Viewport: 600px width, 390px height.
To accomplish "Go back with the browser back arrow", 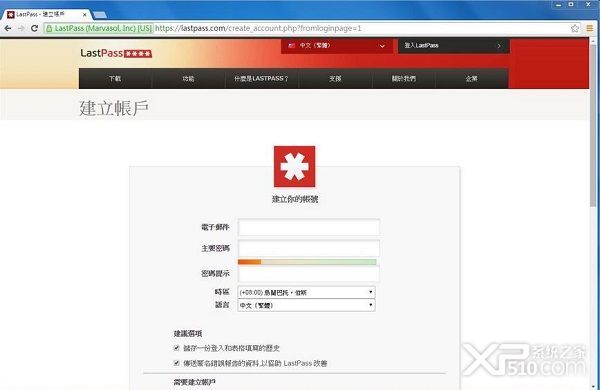I will click(8, 28).
